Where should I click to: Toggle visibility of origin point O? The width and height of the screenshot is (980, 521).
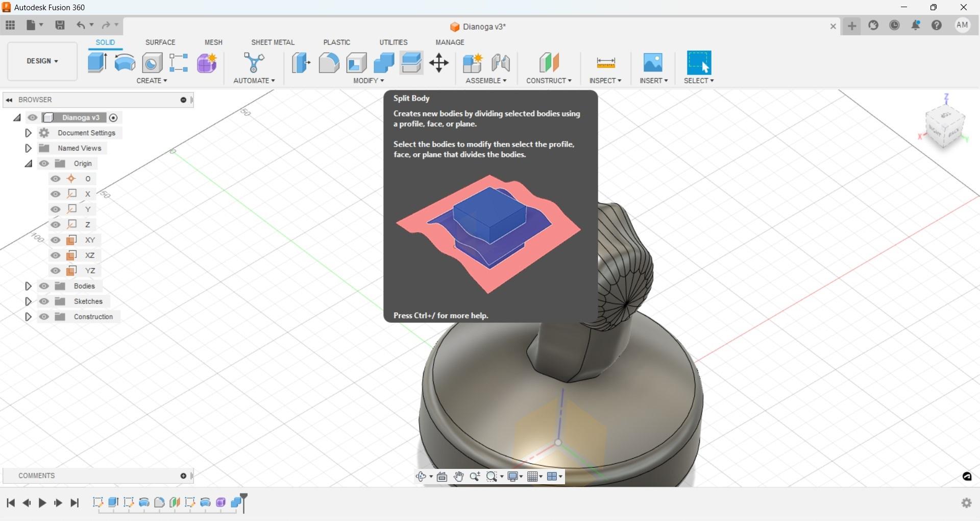56,179
